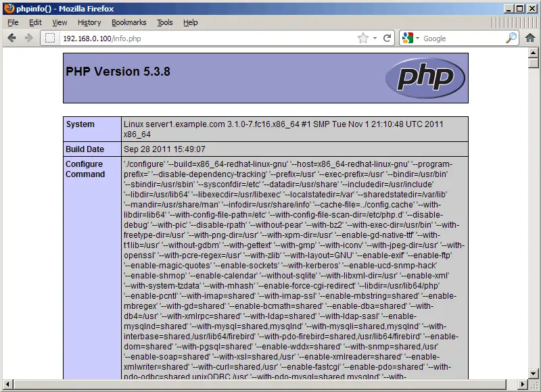This screenshot has width=541, height=392.
Task: Reload the page with the refresh icon
Action: [x=387, y=38]
